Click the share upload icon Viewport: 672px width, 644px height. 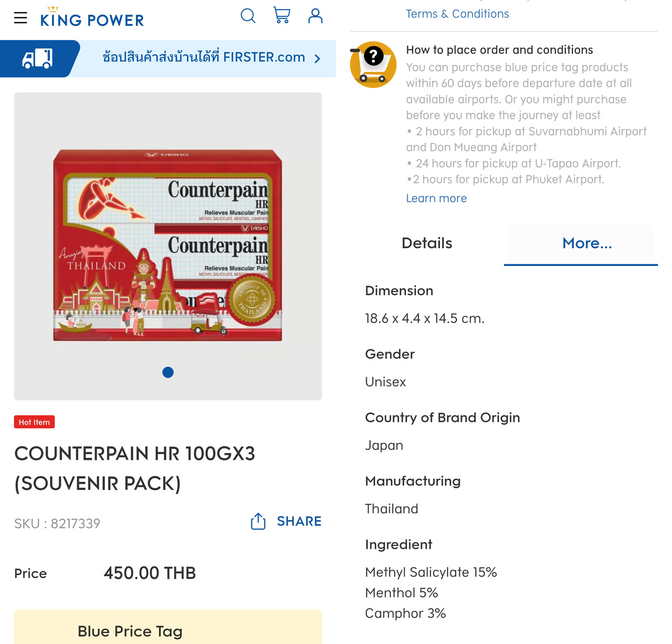tap(258, 521)
